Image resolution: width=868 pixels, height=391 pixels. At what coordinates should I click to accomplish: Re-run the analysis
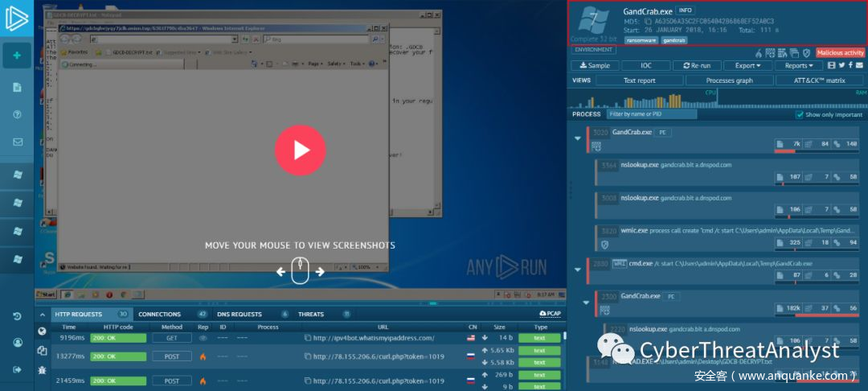[x=697, y=65]
